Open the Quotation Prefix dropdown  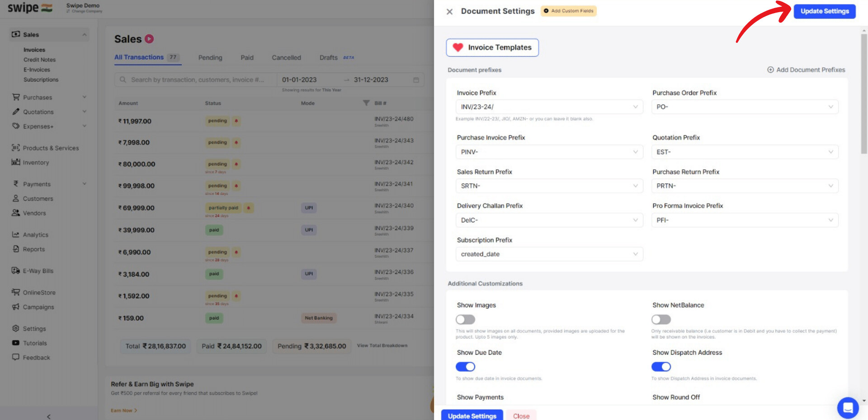click(745, 152)
